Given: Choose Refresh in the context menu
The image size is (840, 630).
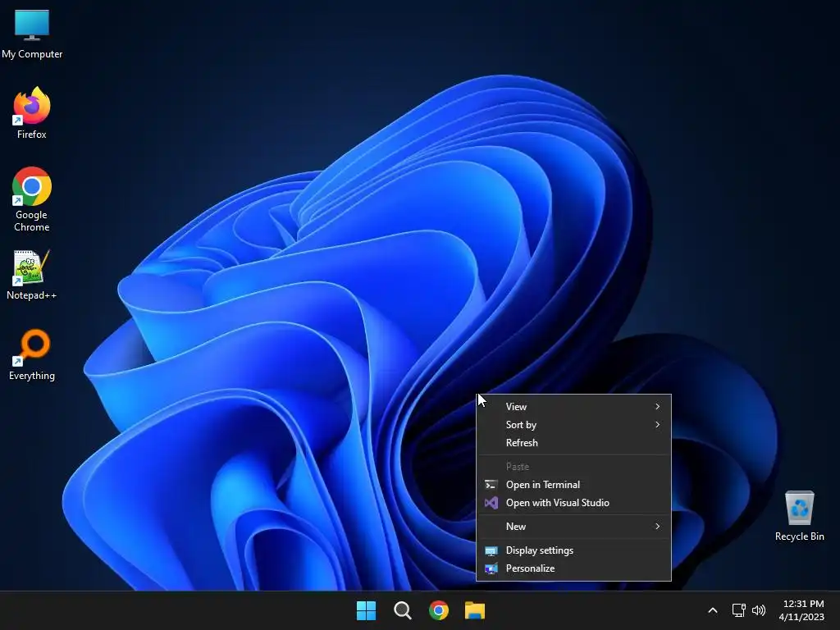Looking at the screenshot, I should click(x=573, y=443).
